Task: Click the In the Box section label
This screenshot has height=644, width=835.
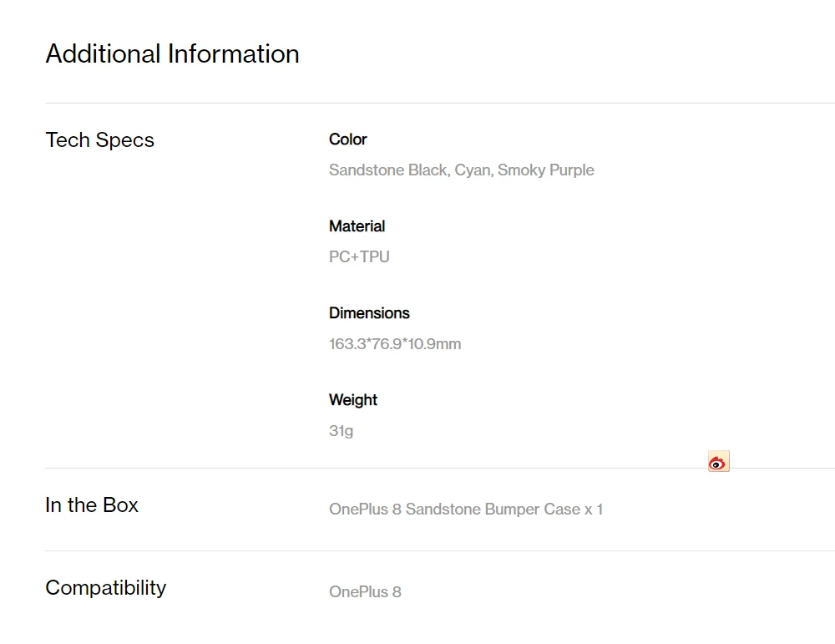Action: (x=92, y=505)
